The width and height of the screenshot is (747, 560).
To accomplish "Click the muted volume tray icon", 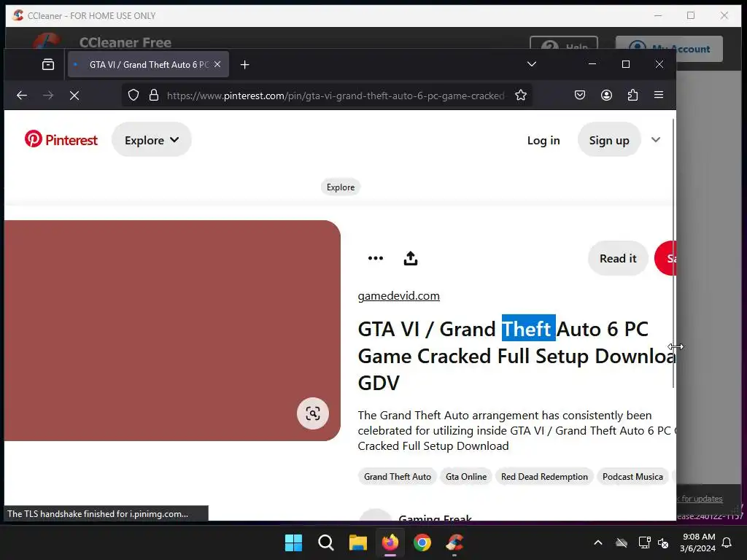I will click(x=662, y=542).
